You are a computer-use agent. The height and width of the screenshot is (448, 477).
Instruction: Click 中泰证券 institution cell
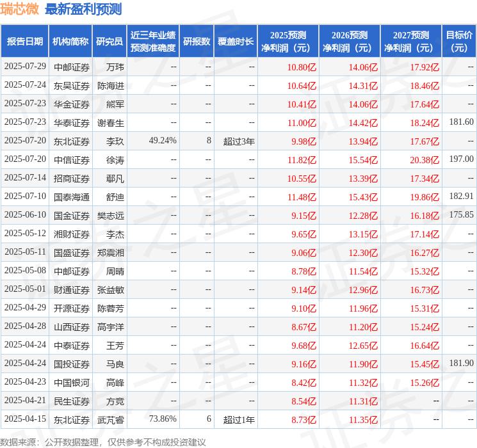(72, 346)
